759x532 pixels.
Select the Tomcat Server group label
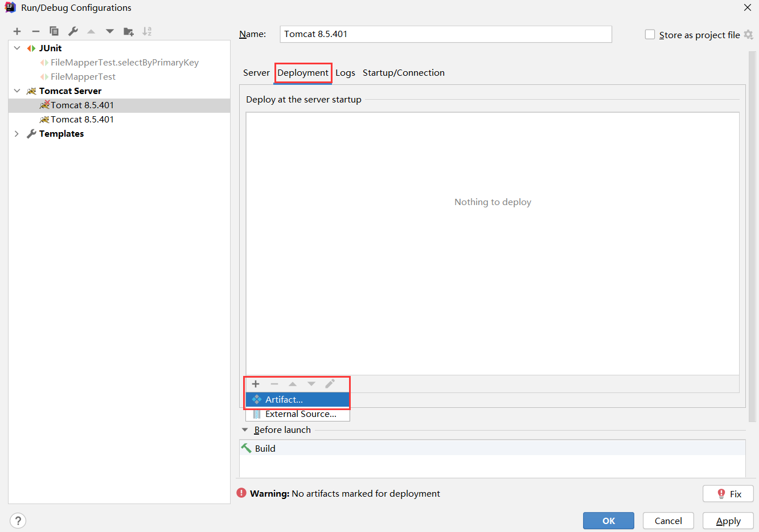(x=70, y=91)
